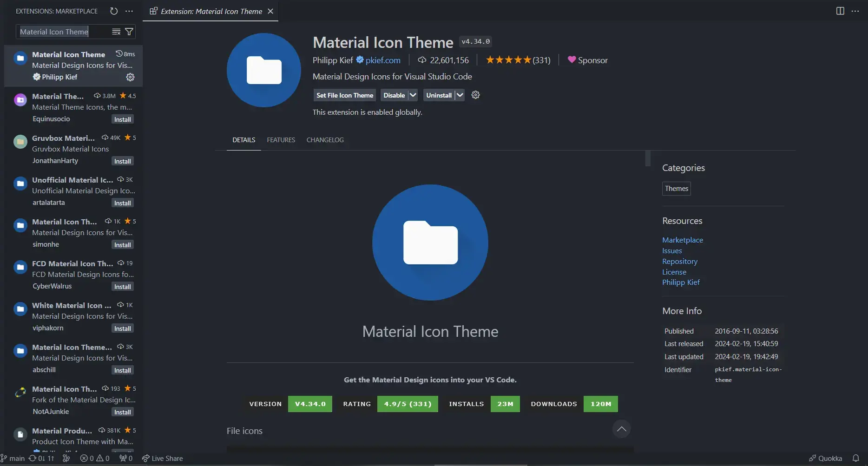Open the Issues resource link

click(672, 250)
